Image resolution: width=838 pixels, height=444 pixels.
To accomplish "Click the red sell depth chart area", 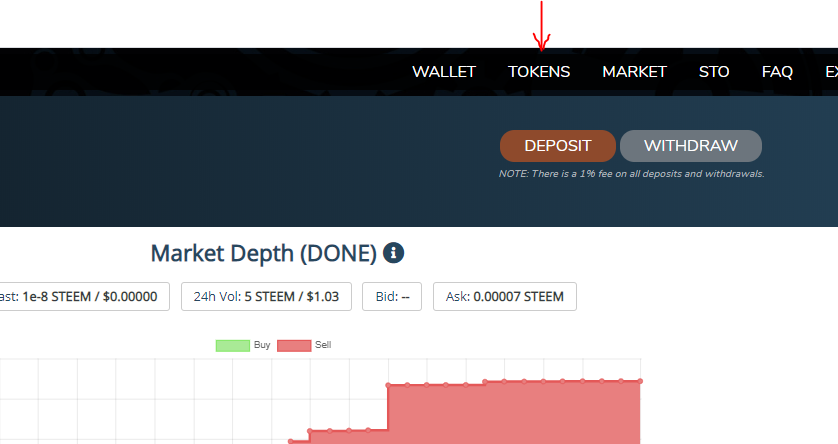I will click(520, 415).
